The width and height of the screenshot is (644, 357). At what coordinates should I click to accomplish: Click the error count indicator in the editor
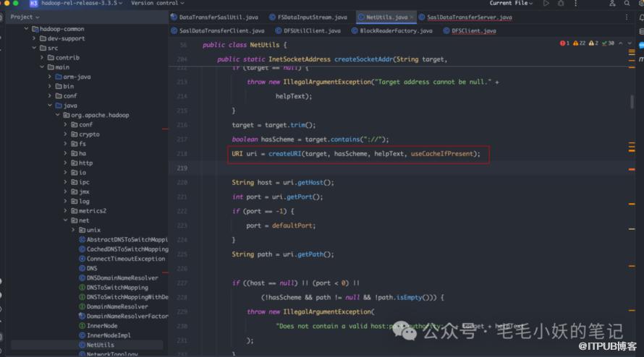pyautogui.click(x=565, y=43)
